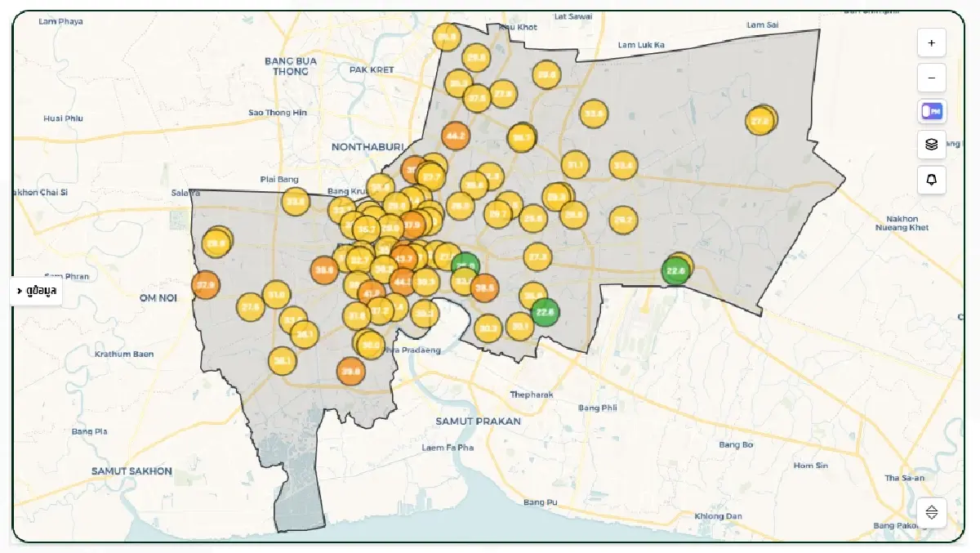Viewport: 980px width, 553px height.
Task: Select the yellow 27.3 station marker
Action: (537, 256)
